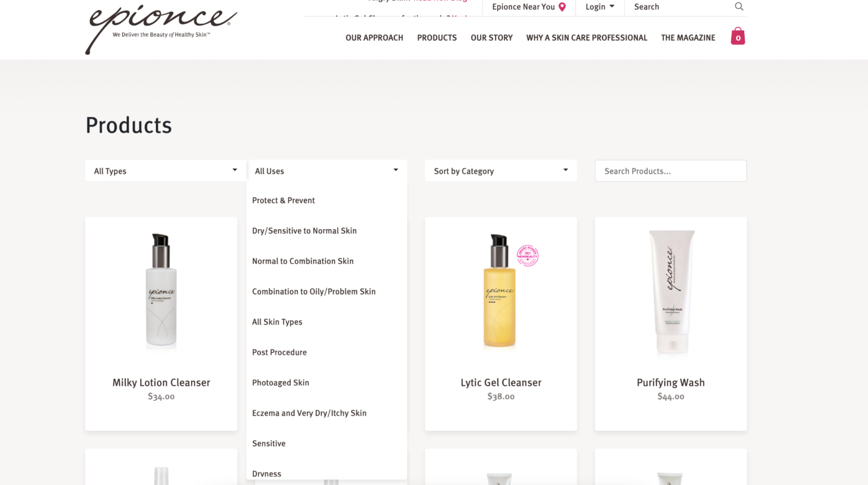This screenshot has width=868, height=485.
Task: Select OUR APPROACH in the top menu
Action: [374, 37]
